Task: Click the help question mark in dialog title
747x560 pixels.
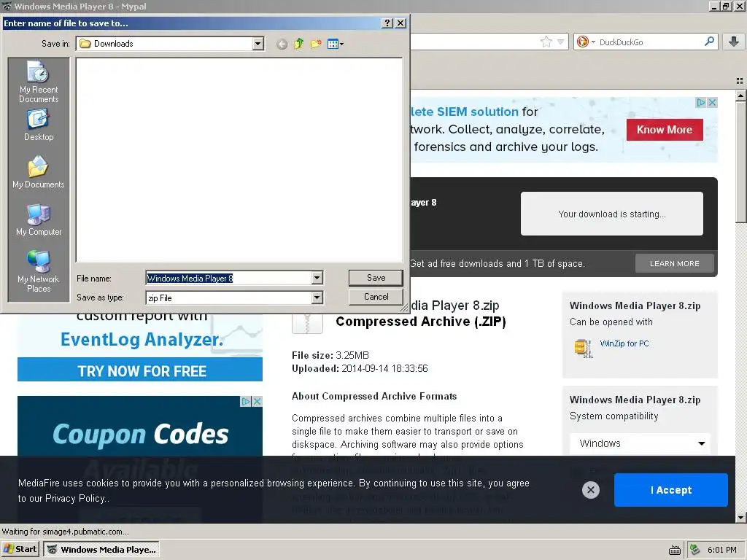Action: tap(387, 23)
